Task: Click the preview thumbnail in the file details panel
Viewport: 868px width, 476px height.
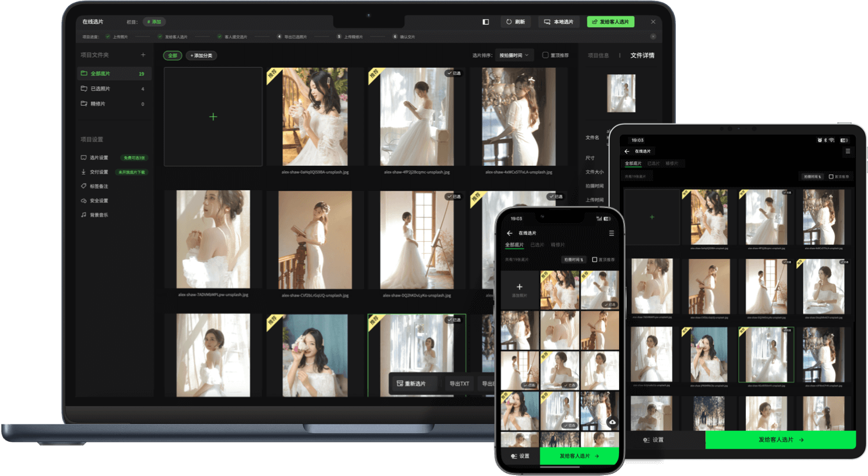Action: pos(621,93)
